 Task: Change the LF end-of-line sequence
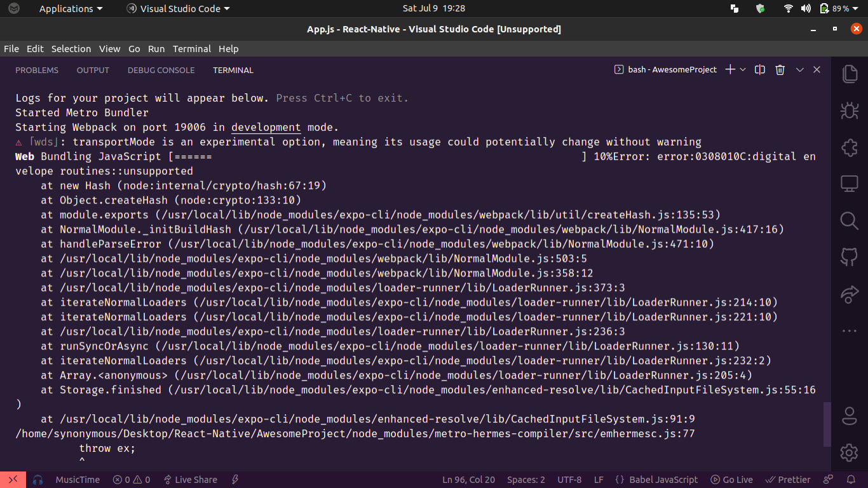pos(599,480)
